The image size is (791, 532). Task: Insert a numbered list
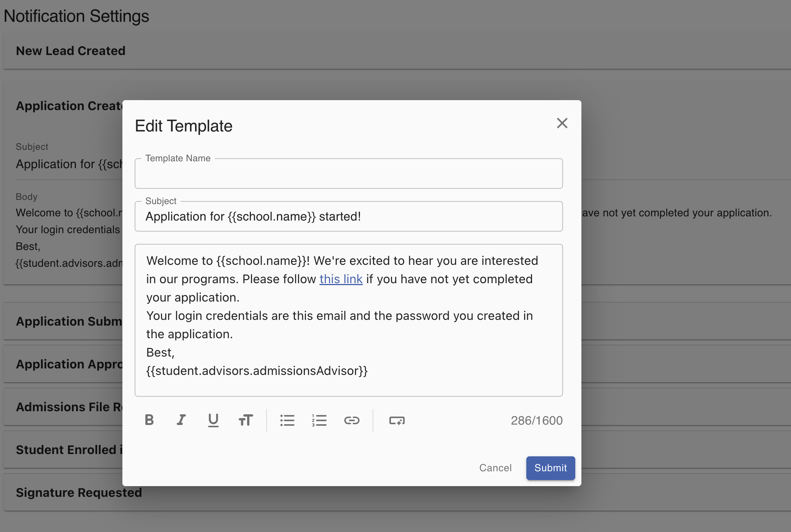[319, 420]
